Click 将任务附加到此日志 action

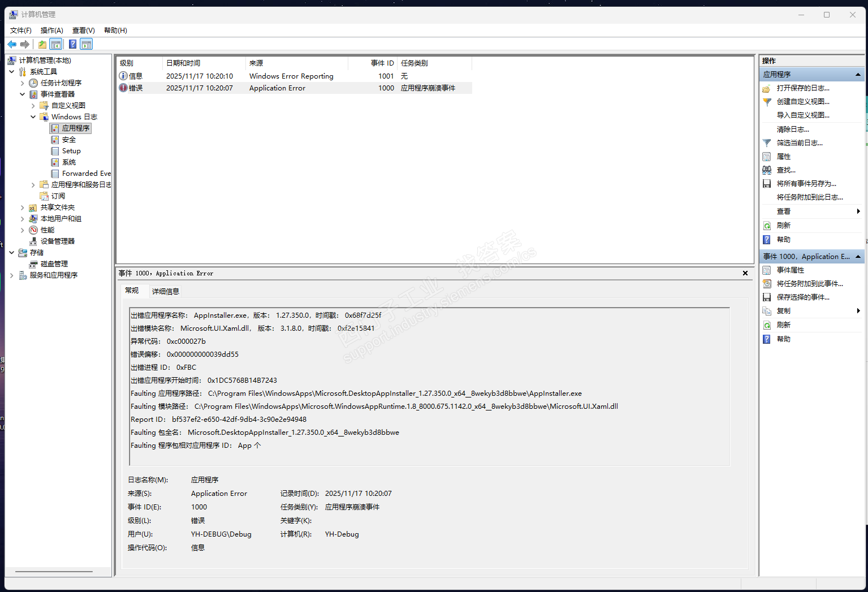pos(810,197)
